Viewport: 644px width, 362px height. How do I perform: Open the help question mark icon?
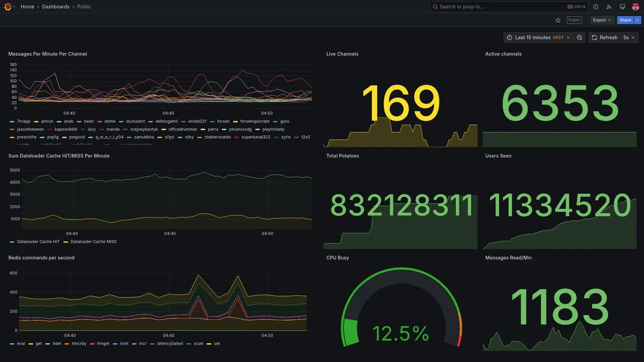click(x=596, y=7)
